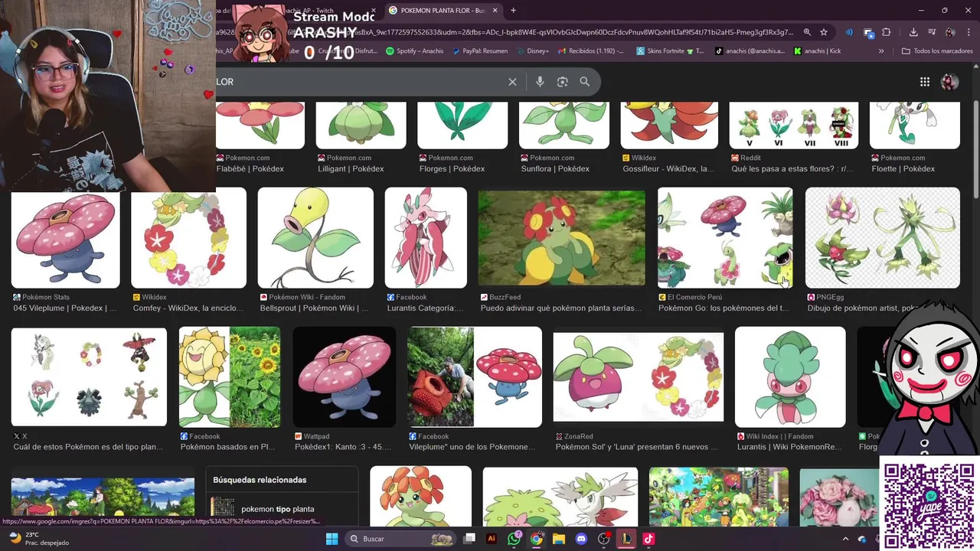980x551 pixels.
Task: Open the ZonaRed Bounsweet and Comfey image
Action: [x=639, y=377]
